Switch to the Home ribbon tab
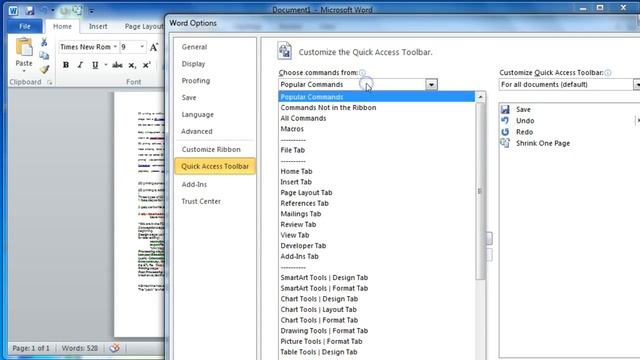The image size is (640, 360). (62, 27)
